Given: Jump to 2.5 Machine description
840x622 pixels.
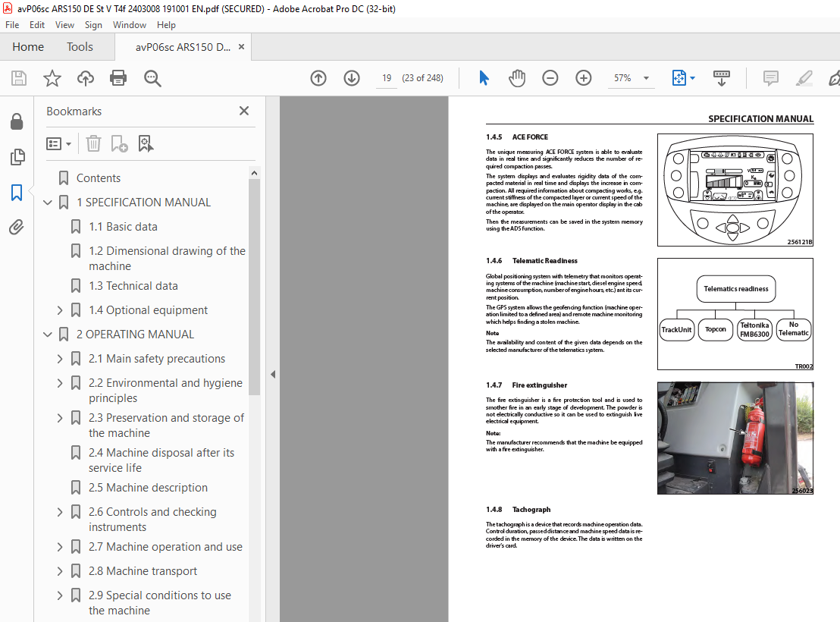Looking at the screenshot, I should coord(148,488).
